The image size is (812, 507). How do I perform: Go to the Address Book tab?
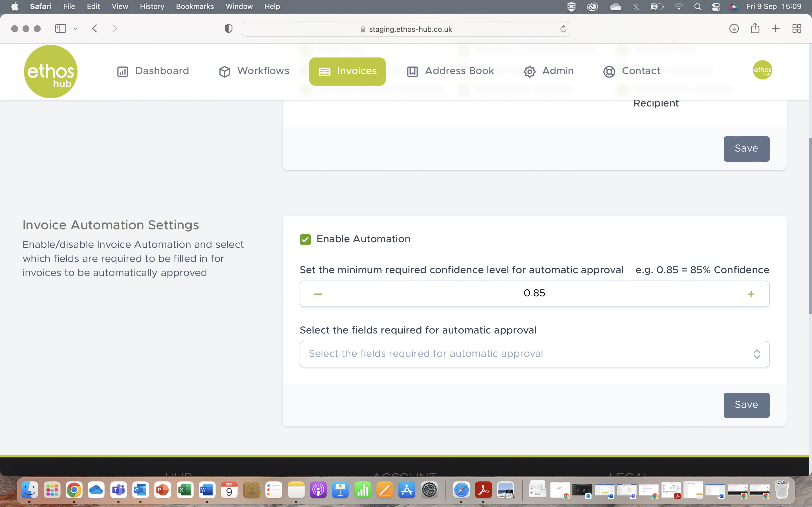[450, 71]
